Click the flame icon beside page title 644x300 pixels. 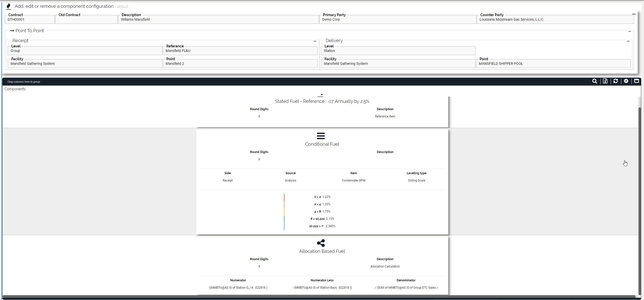pos(8,6)
